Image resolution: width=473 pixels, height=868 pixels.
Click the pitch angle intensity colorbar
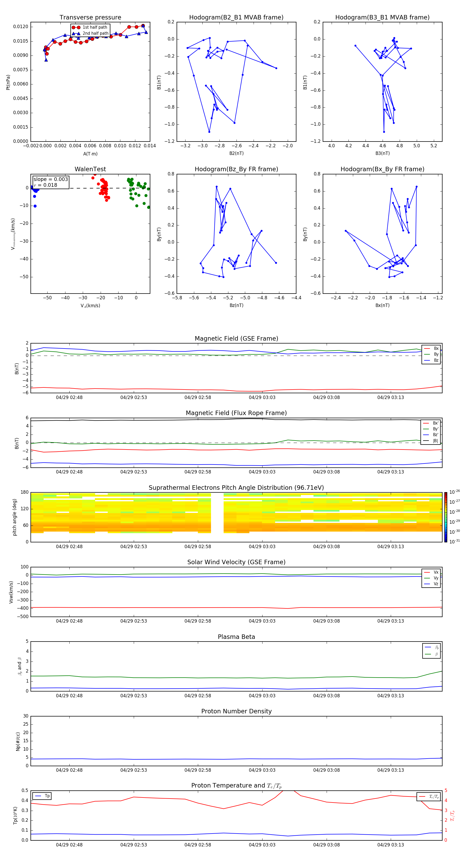445,517
